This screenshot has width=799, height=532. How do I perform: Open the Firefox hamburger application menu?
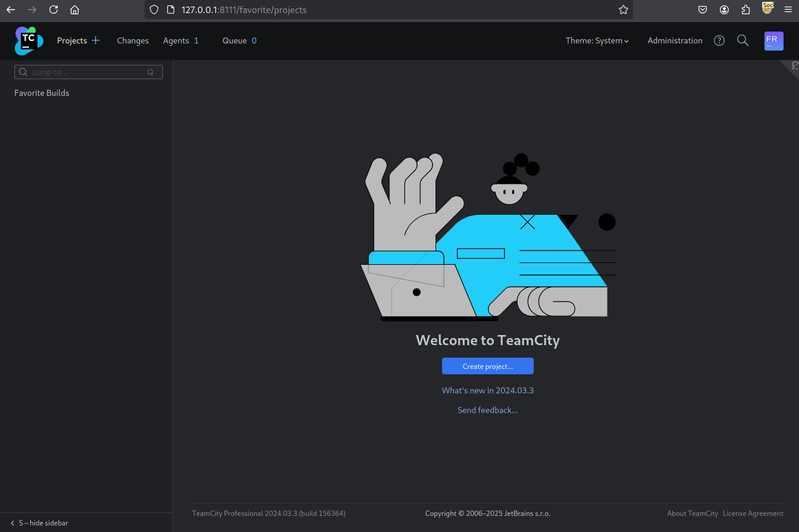(x=788, y=10)
